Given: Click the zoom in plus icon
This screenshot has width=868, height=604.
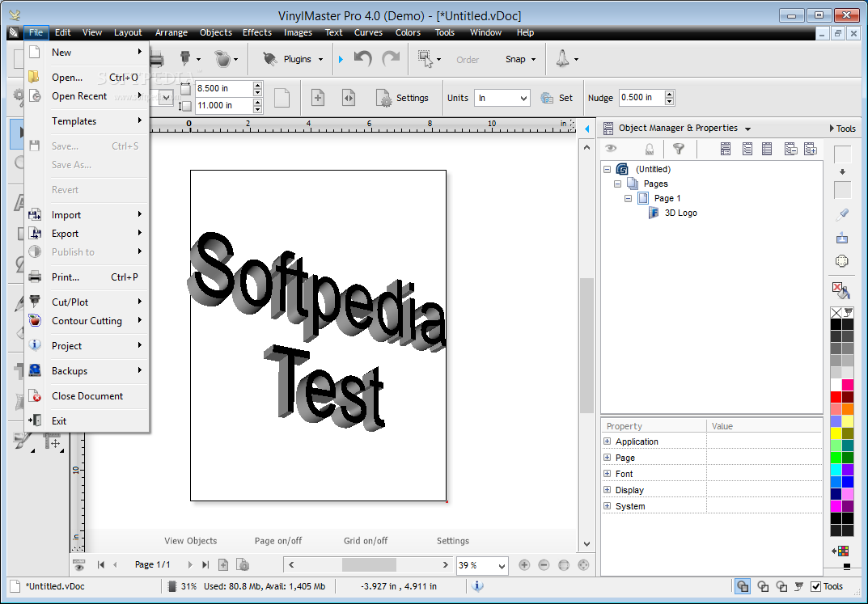Looking at the screenshot, I should tap(524, 564).
